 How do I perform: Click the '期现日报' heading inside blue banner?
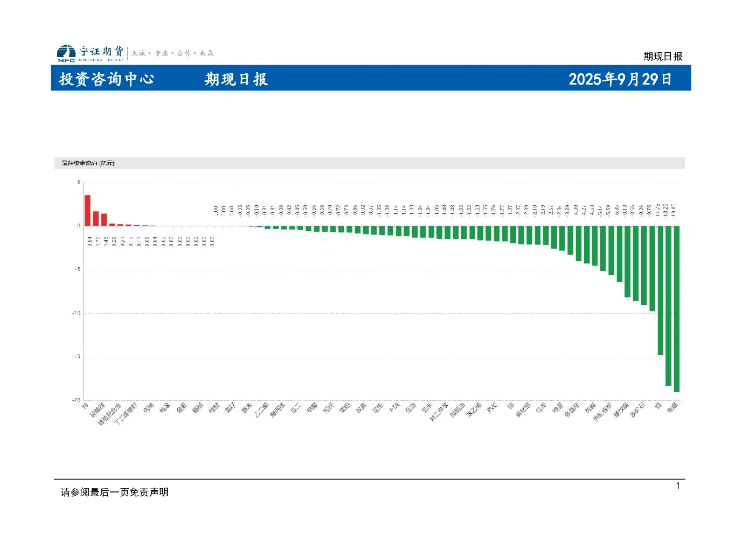pyautogui.click(x=236, y=79)
